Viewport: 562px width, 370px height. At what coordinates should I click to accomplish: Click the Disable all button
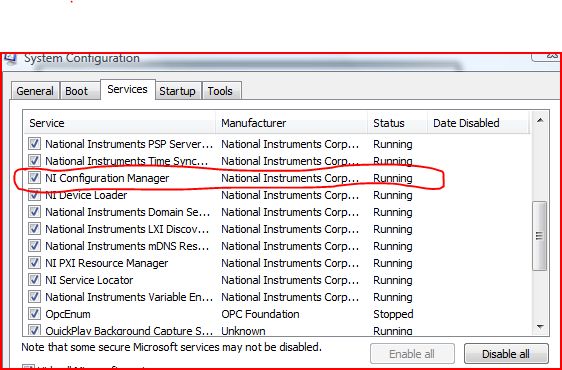[506, 354]
